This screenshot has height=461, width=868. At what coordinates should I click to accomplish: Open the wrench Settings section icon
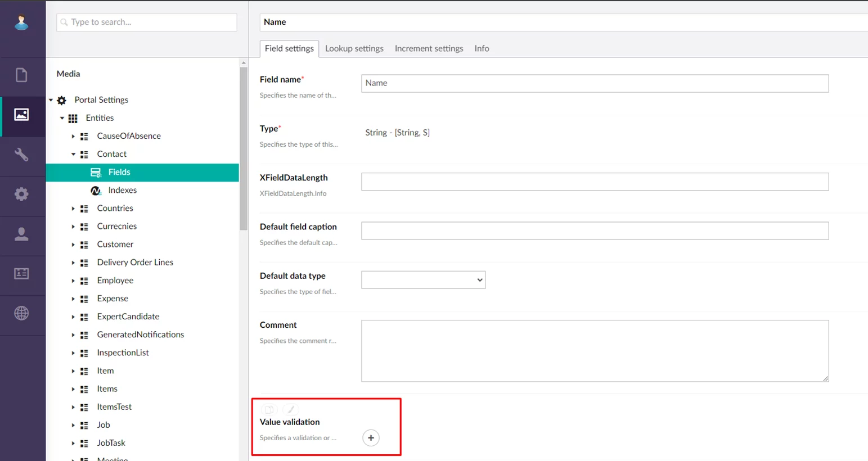click(x=21, y=155)
